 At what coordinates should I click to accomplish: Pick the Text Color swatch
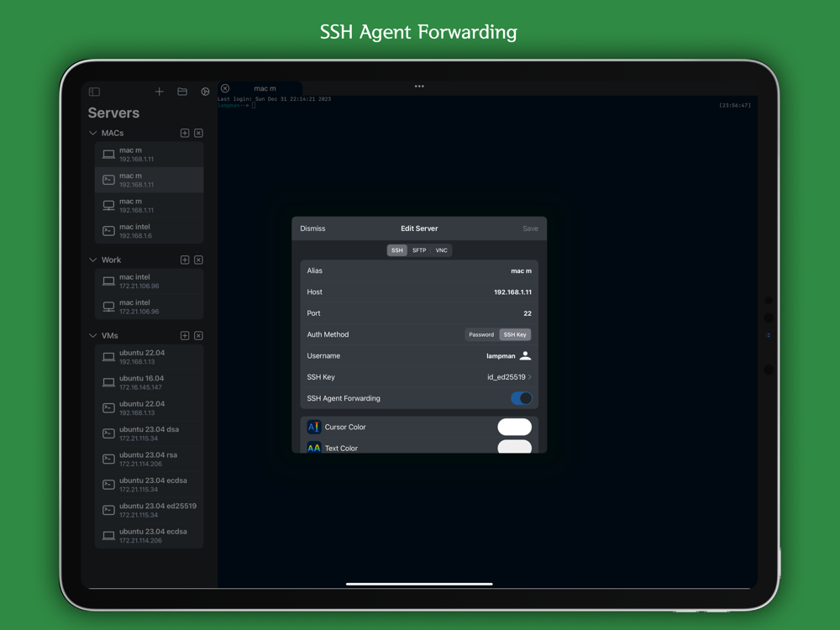point(514,447)
